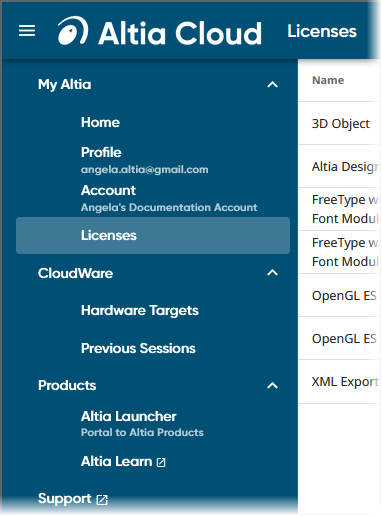The height and width of the screenshot is (516, 382).
Task: Select the Licenses menu item
Action: pos(153,235)
